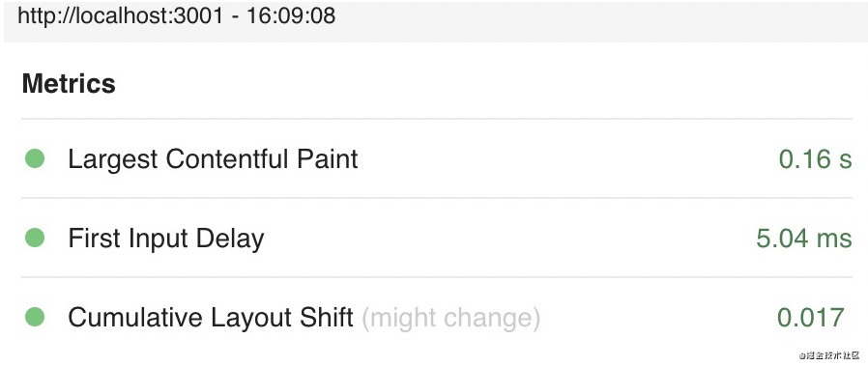Open the Largest Contentful Paint metric label
The height and width of the screenshot is (367, 868).
click(x=213, y=159)
